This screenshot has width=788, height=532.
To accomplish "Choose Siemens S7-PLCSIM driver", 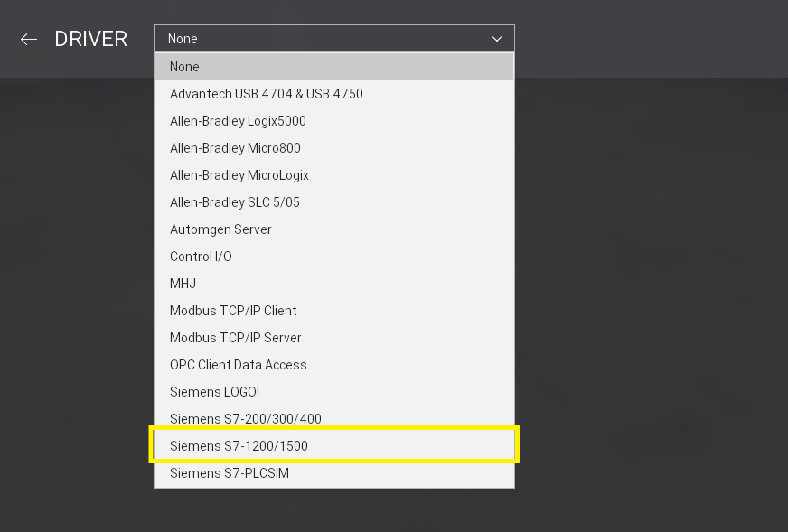I will point(229,473).
